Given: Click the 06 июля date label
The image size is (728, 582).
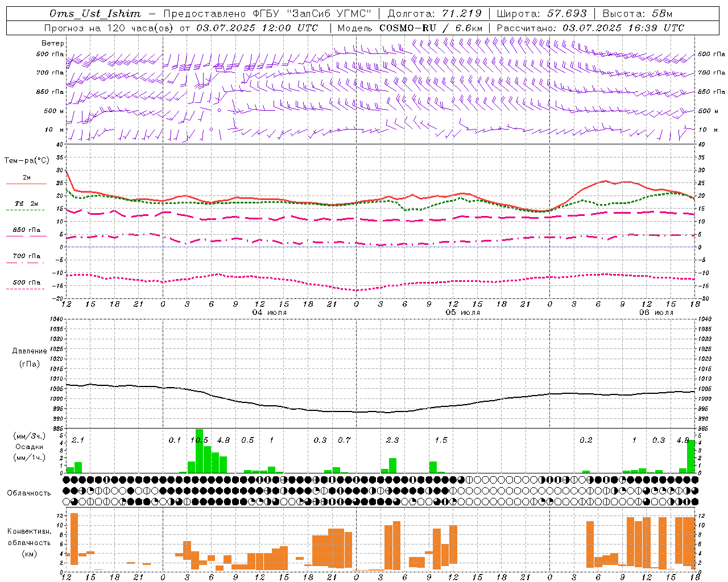Looking at the screenshot, I should (x=656, y=313).
